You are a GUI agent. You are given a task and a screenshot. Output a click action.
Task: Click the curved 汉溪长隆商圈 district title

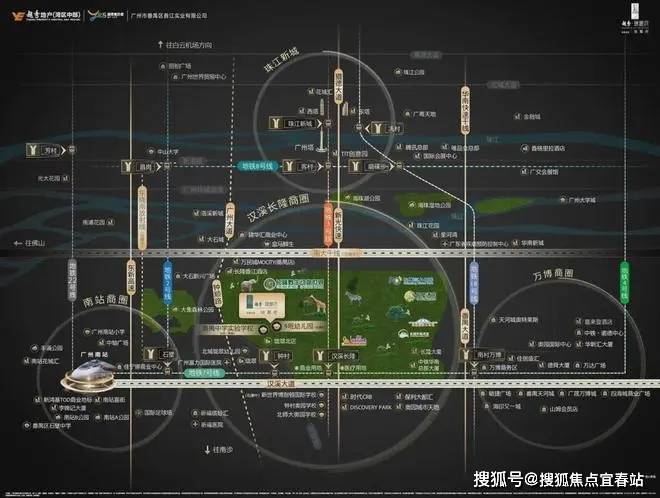coord(278,208)
